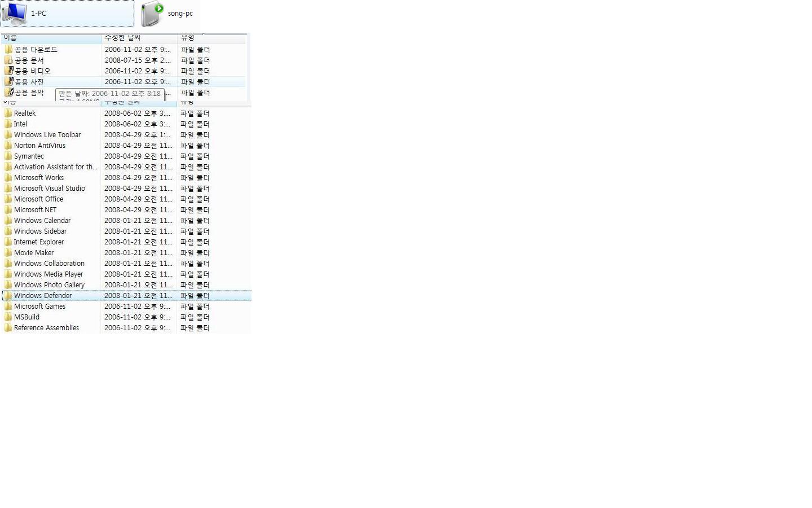Click the Microsoft Office folder icon
This screenshot has height=508, width=812.
coord(8,199)
